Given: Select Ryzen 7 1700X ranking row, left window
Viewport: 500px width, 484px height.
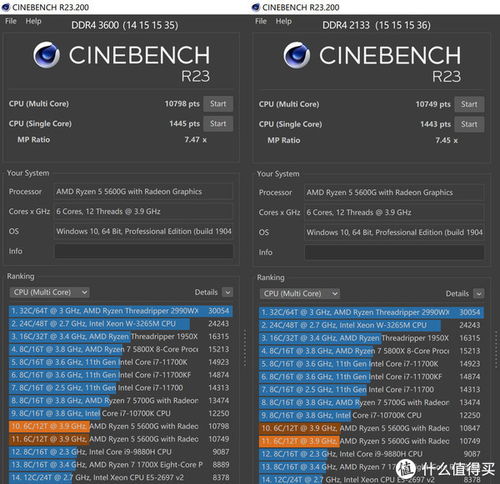Looking at the screenshot, I should [x=121, y=465].
